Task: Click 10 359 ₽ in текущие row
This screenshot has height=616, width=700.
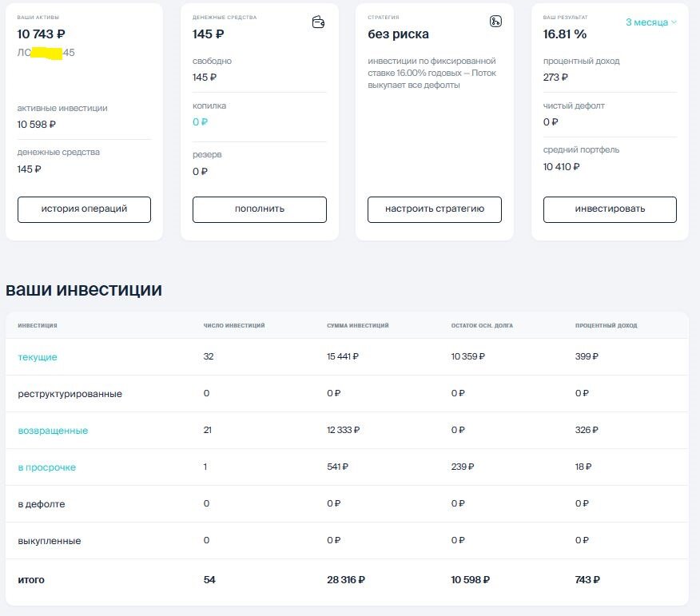Action: [467, 356]
